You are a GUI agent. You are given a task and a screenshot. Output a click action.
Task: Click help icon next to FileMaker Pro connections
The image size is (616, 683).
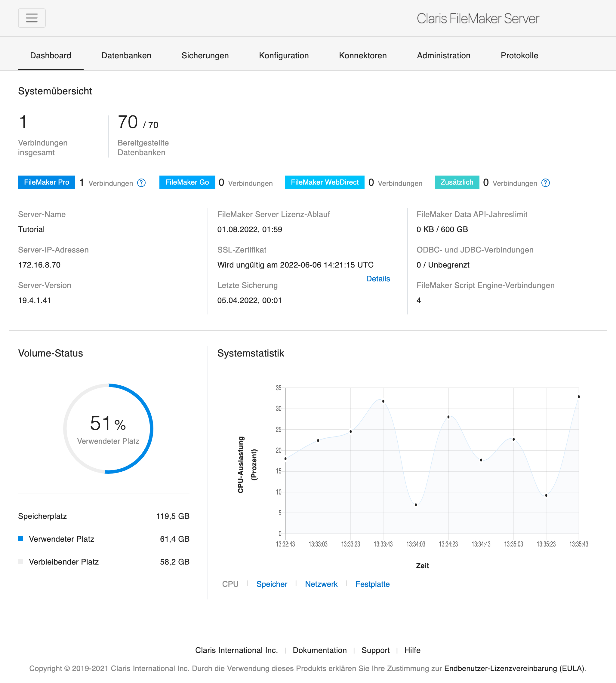(141, 183)
